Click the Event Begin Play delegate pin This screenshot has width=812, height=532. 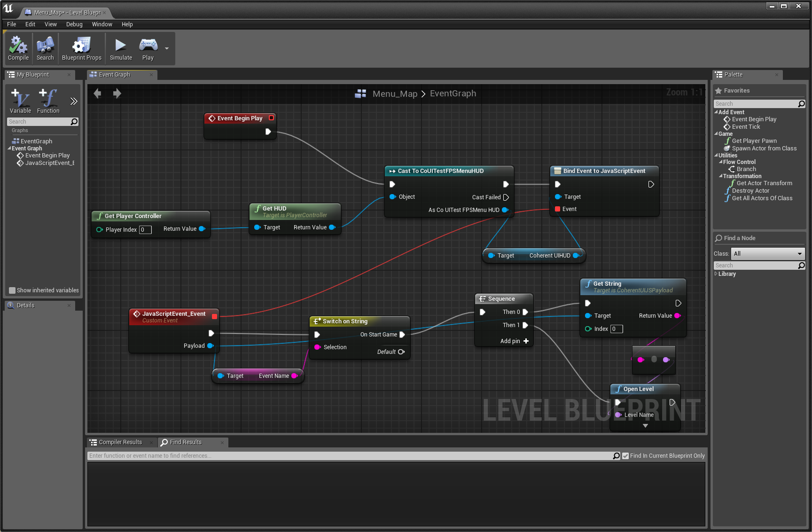pos(271,118)
